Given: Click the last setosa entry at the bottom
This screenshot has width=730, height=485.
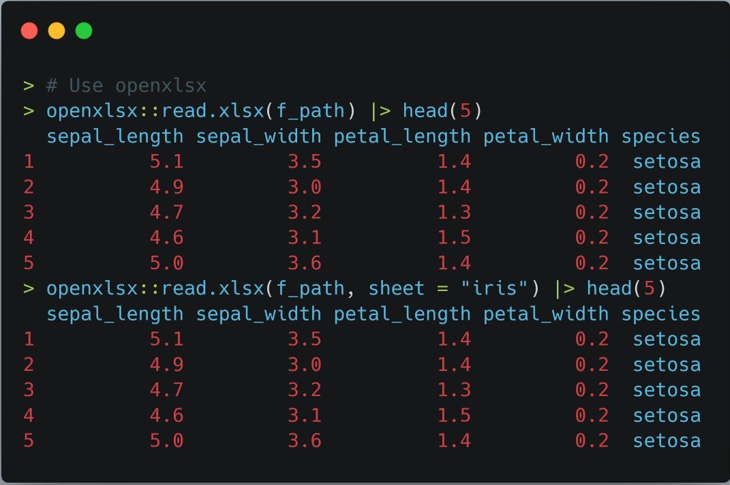Looking at the screenshot, I should 667,441.
